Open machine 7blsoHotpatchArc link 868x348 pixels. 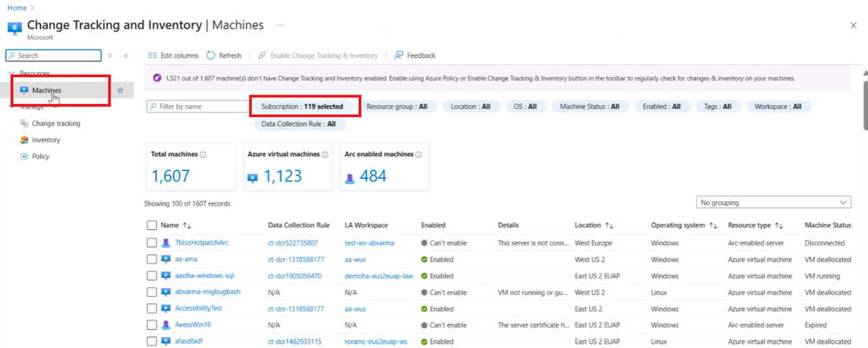click(202, 243)
